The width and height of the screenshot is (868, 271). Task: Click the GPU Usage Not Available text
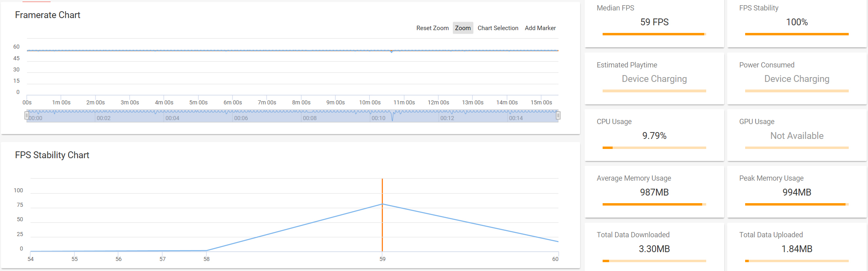(x=797, y=136)
